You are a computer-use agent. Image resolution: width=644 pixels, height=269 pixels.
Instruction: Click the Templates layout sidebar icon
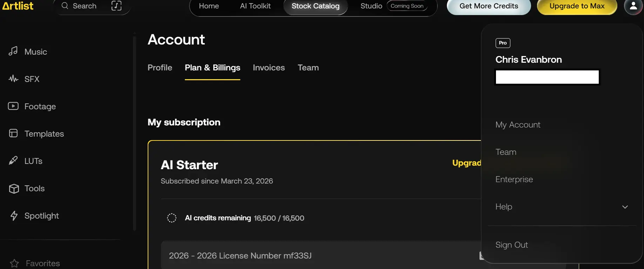tap(13, 133)
